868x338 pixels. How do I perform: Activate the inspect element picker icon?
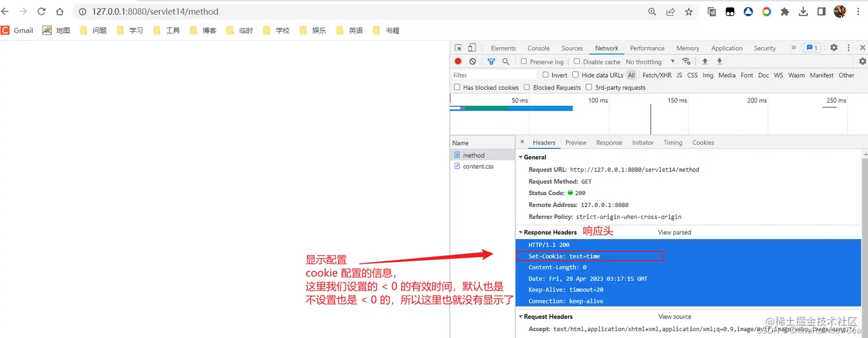(x=458, y=48)
